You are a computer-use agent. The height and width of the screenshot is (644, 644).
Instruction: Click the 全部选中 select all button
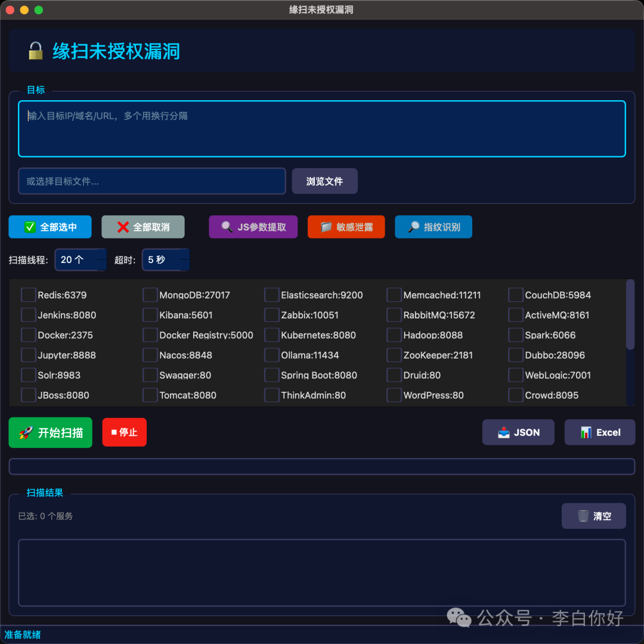pos(50,227)
